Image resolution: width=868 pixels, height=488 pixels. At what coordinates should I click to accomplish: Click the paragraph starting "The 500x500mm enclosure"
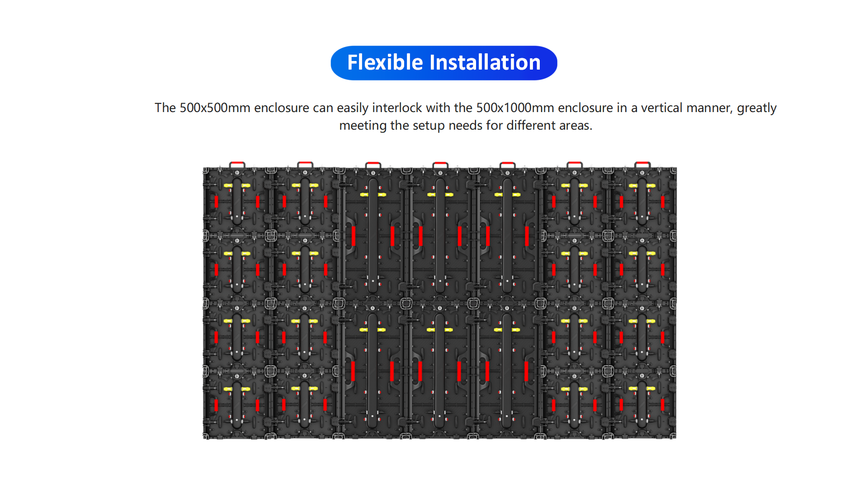pyautogui.click(x=466, y=116)
